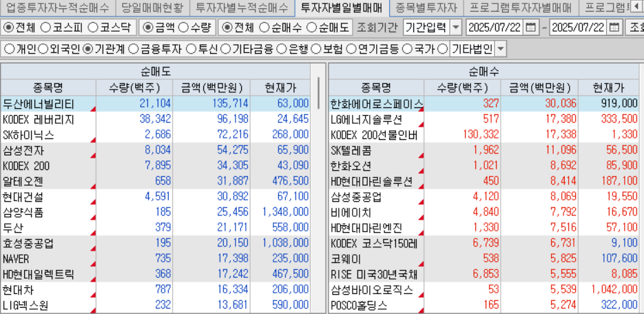Screen dimensions: 644x314
Task: Select the 알테오젠 stock name
Action: pyautogui.click(x=23, y=181)
